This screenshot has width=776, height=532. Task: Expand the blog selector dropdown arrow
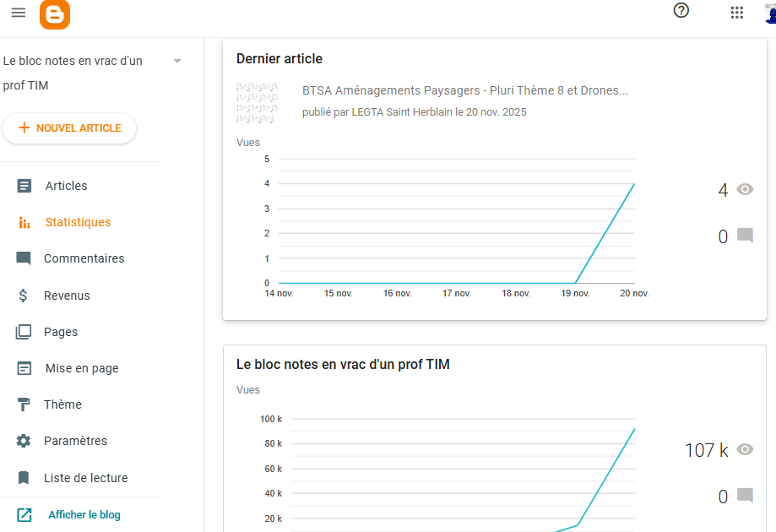point(177,61)
